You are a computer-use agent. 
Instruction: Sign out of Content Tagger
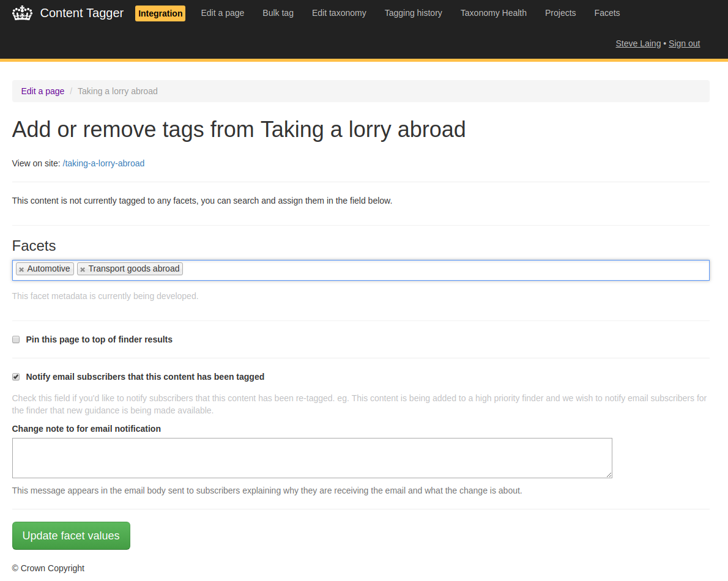click(x=684, y=43)
